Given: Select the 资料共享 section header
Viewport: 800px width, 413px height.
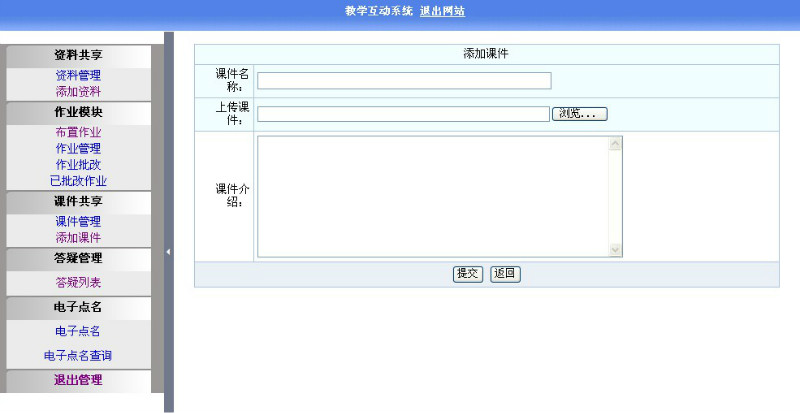Looking at the screenshot, I should [x=78, y=55].
